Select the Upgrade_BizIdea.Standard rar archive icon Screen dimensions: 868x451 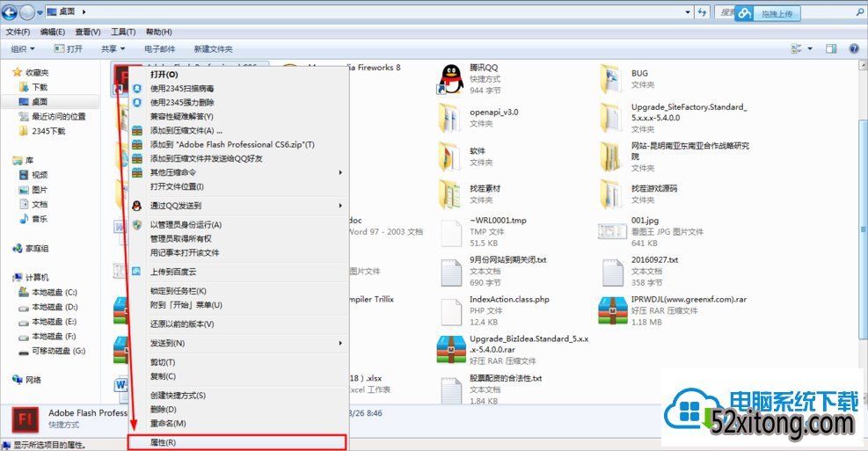[451, 350]
